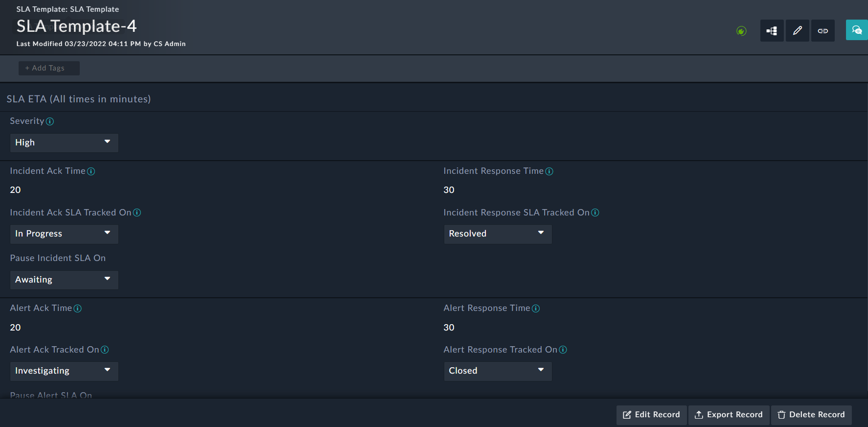Viewport: 868px width, 427px height.
Task: Click the info icon beside Alert Ack Tracked On
Action: point(105,350)
